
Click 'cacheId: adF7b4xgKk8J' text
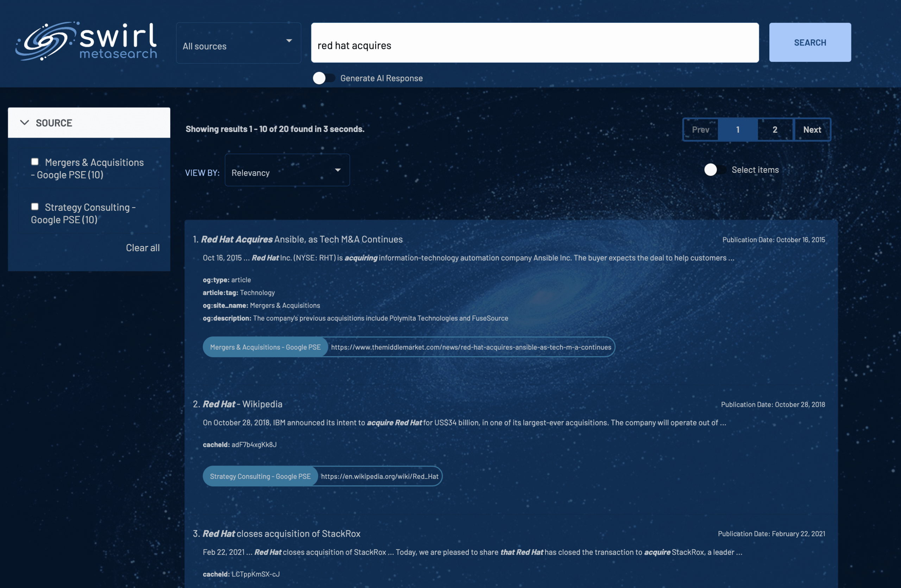pyautogui.click(x=240, y=444)
